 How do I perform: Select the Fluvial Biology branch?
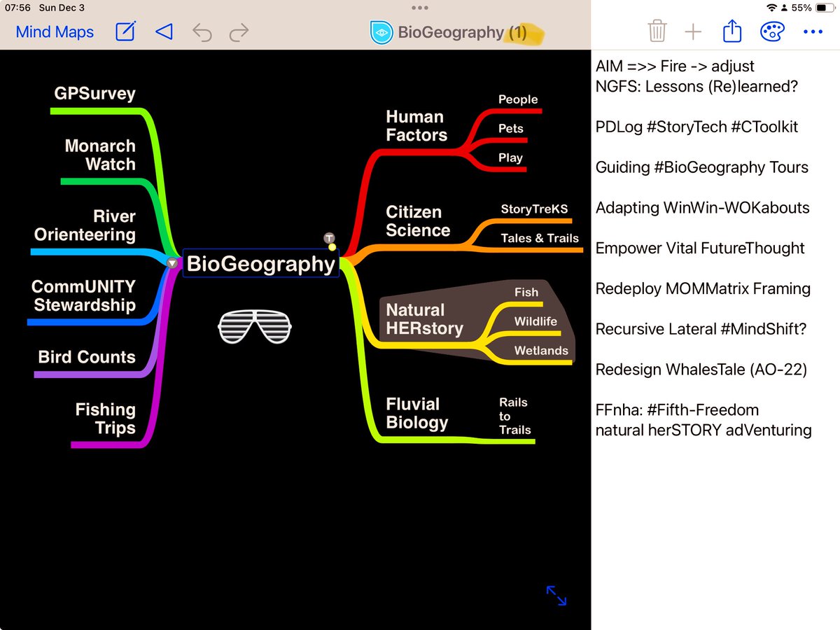coord(416,413)
